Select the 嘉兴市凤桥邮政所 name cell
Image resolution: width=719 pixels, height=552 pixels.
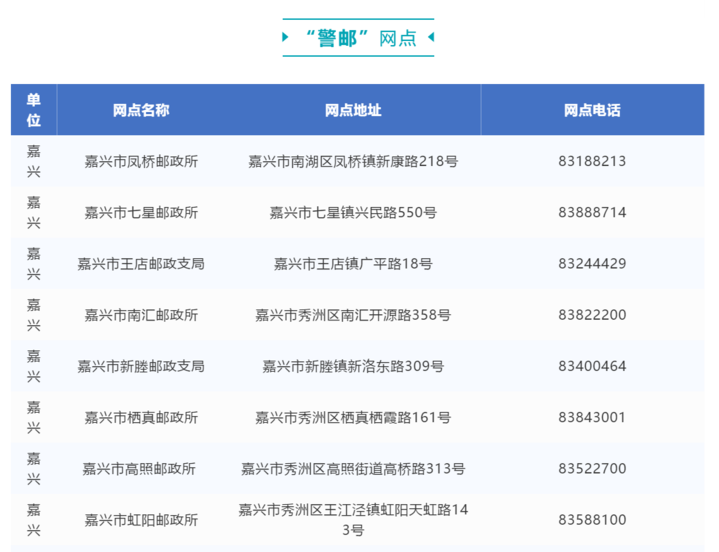point(141,161)
